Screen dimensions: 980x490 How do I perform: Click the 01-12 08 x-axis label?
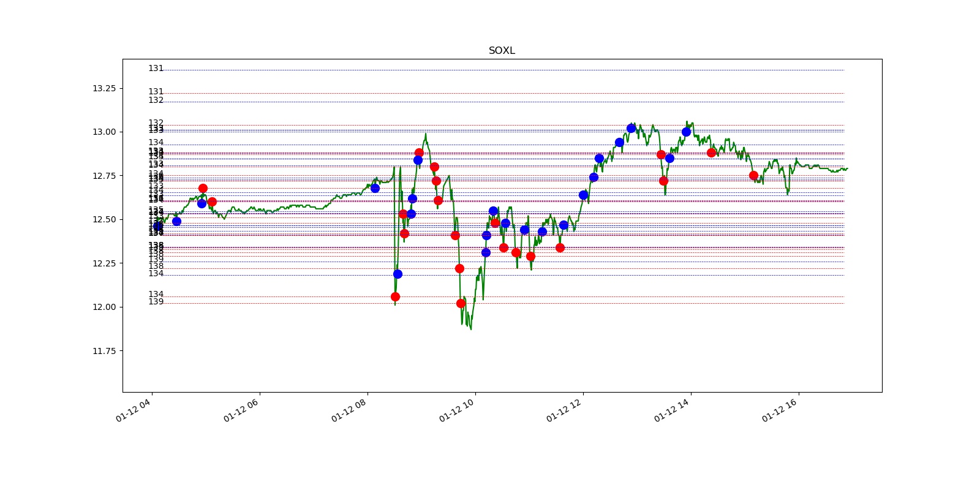coord(349,410)
